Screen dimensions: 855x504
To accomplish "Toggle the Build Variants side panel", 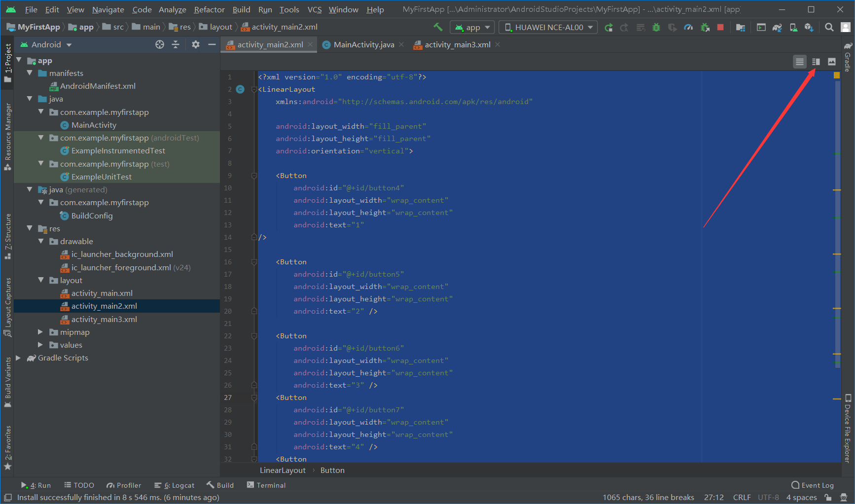I will (x=7, y=382).
